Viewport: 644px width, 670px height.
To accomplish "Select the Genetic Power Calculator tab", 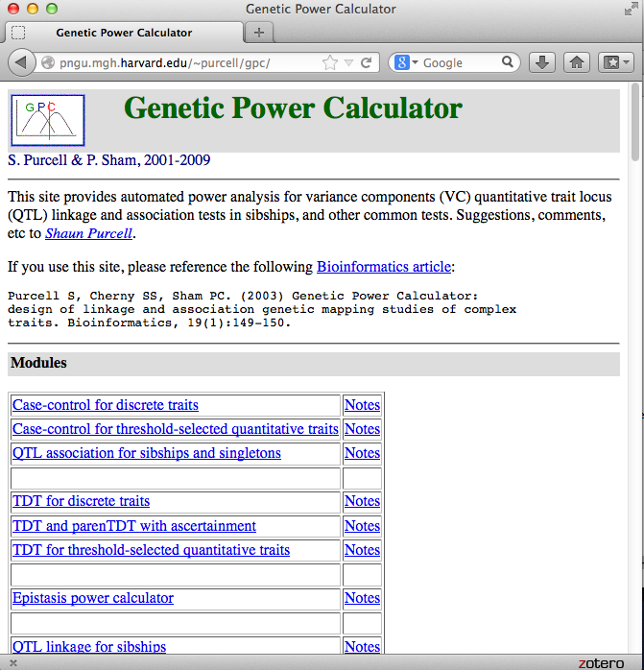I will pos(124,33).
